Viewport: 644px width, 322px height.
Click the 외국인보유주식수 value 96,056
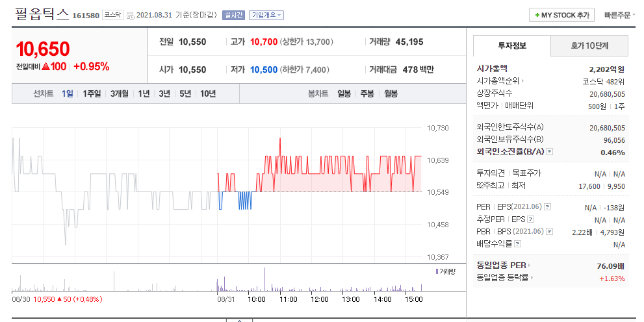[x=614, y=140]
